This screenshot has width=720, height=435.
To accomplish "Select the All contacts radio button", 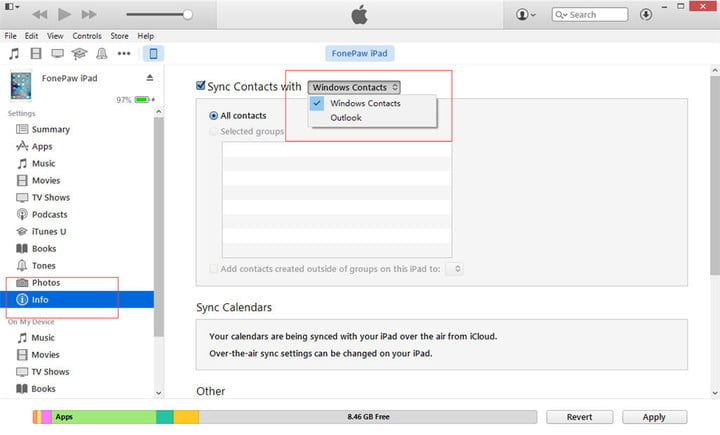I will [213, 116].
